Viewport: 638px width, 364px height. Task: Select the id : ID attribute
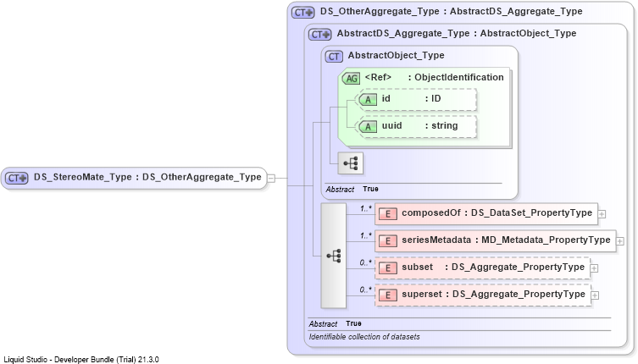(417, 99)
